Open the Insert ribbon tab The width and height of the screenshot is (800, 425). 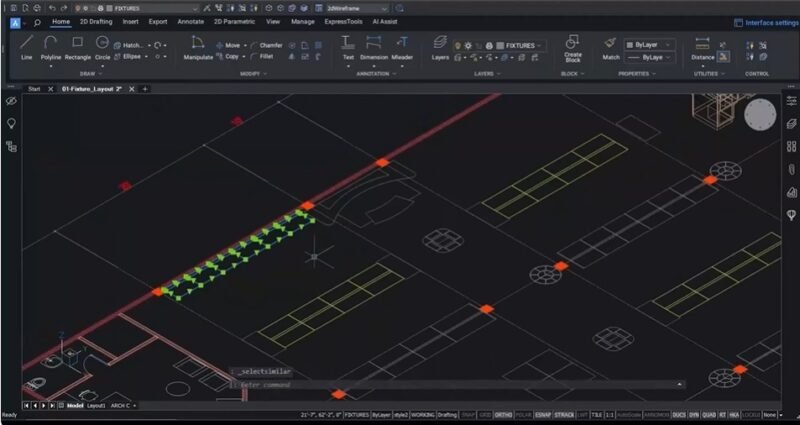click(130, 22)
